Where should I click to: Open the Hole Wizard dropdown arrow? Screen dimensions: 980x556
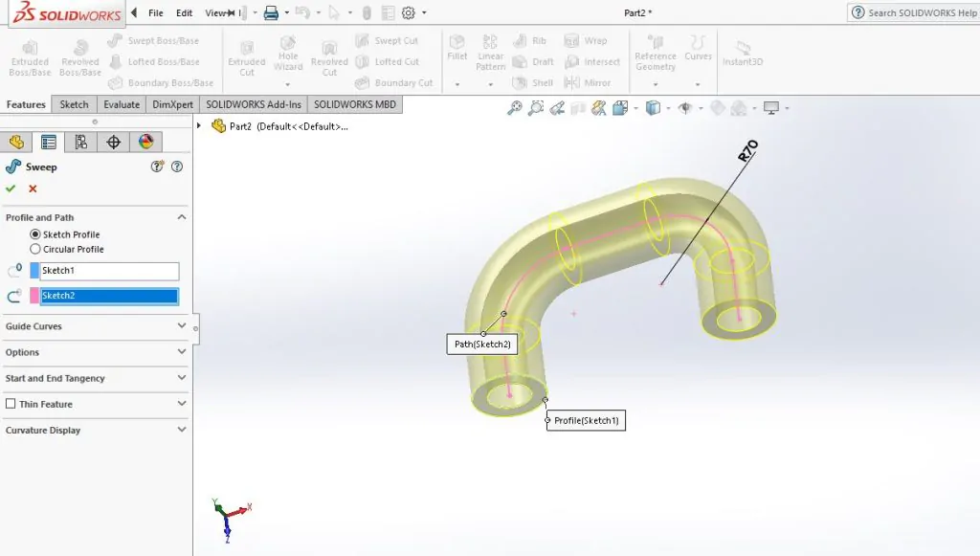(x=287, y=83)
